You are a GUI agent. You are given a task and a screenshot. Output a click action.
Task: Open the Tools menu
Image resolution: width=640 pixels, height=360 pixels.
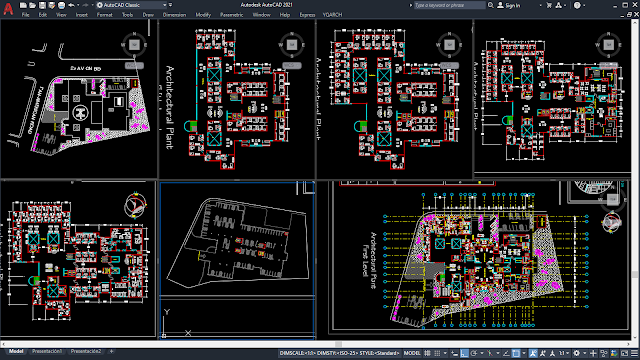(127, 15)
